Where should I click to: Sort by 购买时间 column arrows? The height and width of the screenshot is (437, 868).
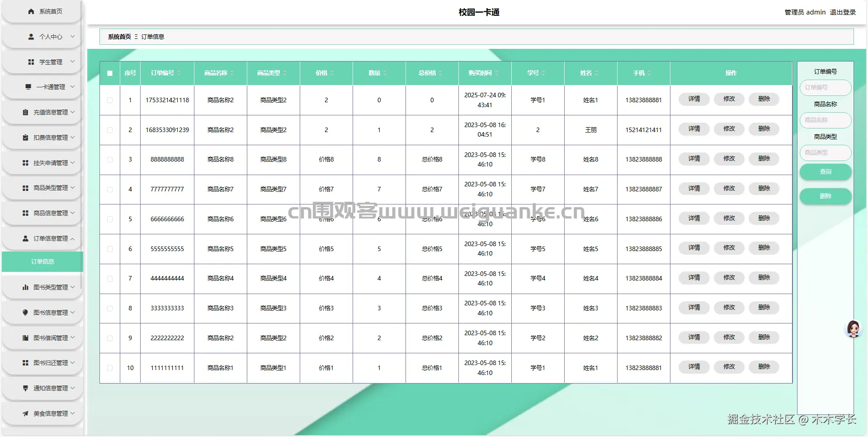pos(496,73)
